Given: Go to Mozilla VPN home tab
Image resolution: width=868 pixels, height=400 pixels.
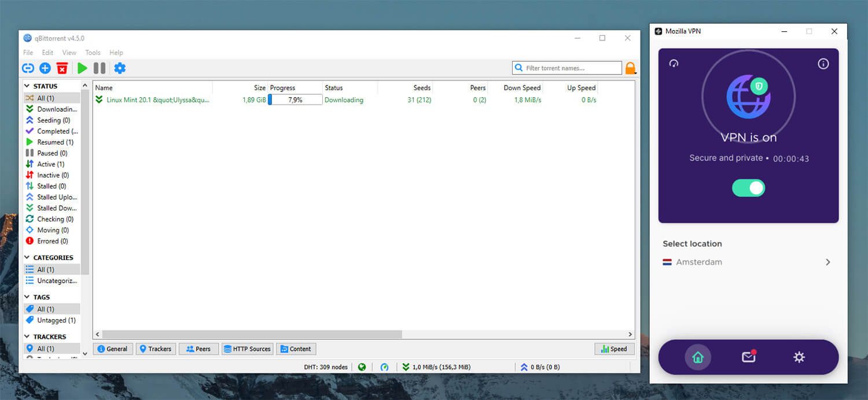Looking at the screenshot, I should tap(698, 357).
